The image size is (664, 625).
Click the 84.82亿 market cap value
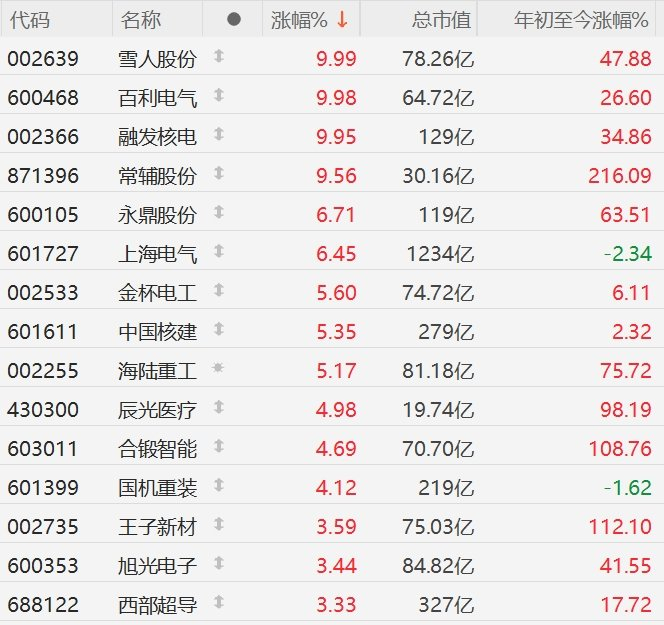point(438,566)
